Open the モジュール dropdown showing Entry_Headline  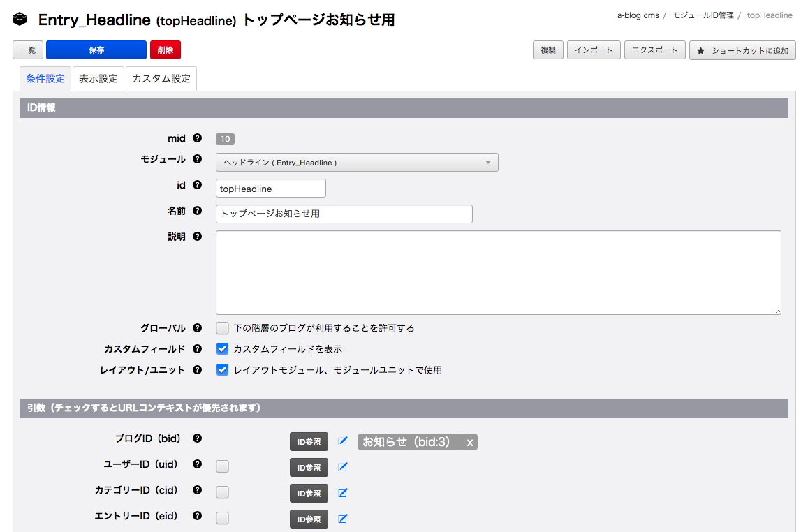pyautogui.click(x=356, y=162)
